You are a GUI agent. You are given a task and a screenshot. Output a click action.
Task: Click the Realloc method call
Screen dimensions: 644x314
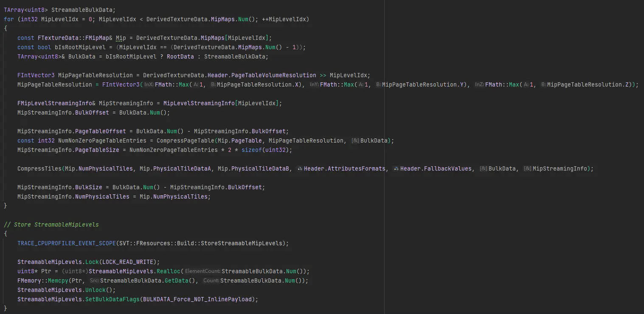pos(170,272)
